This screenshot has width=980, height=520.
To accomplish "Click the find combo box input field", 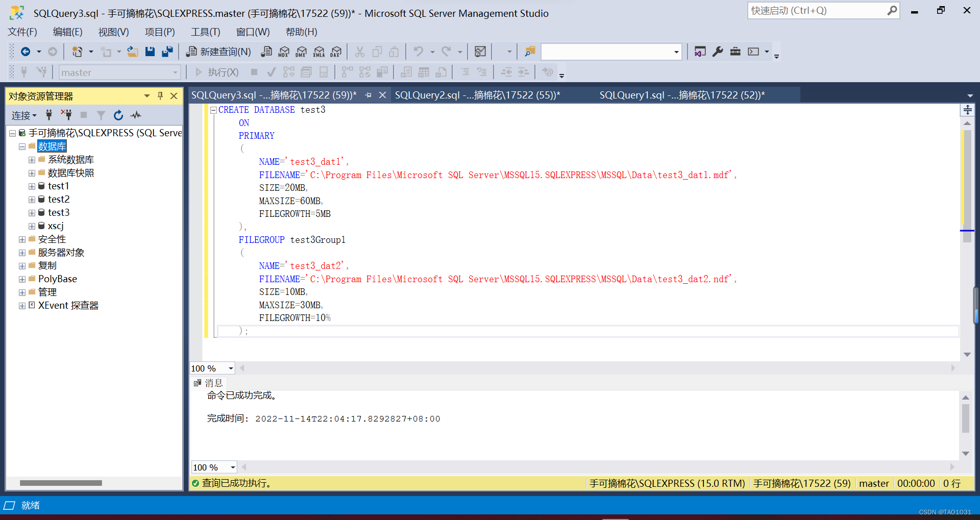I will pos(606,52).
